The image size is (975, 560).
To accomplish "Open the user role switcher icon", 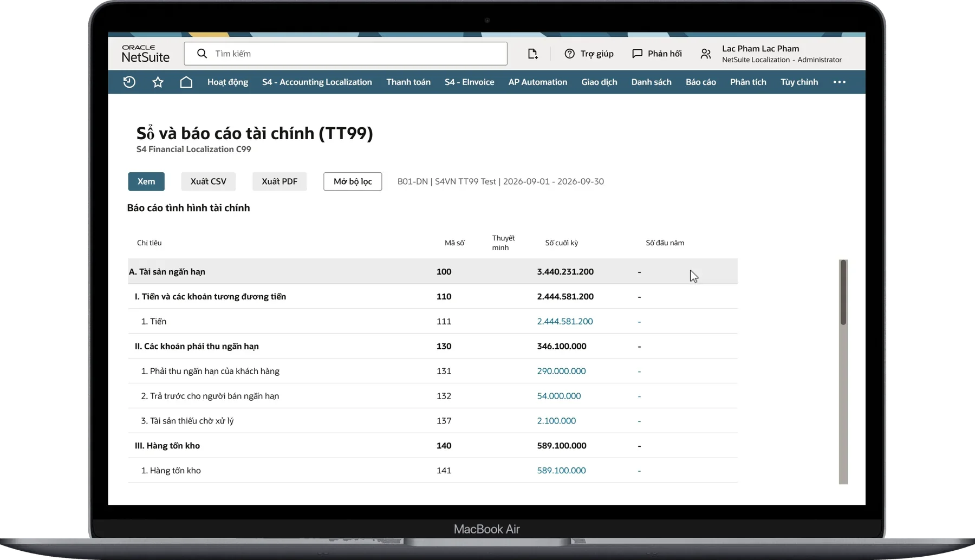I will [705, 54].
